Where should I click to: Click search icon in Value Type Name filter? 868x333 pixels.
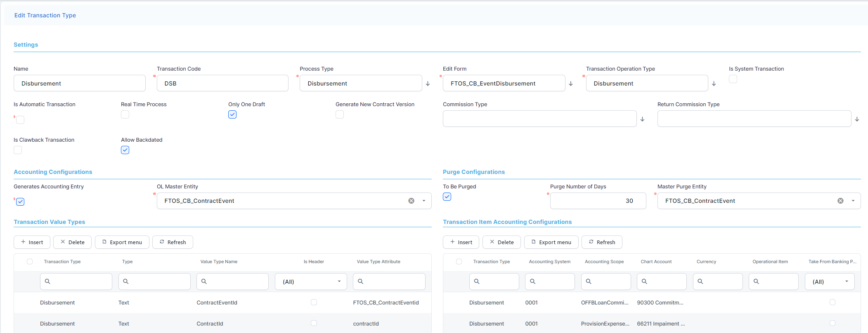(x=204, y=281)
